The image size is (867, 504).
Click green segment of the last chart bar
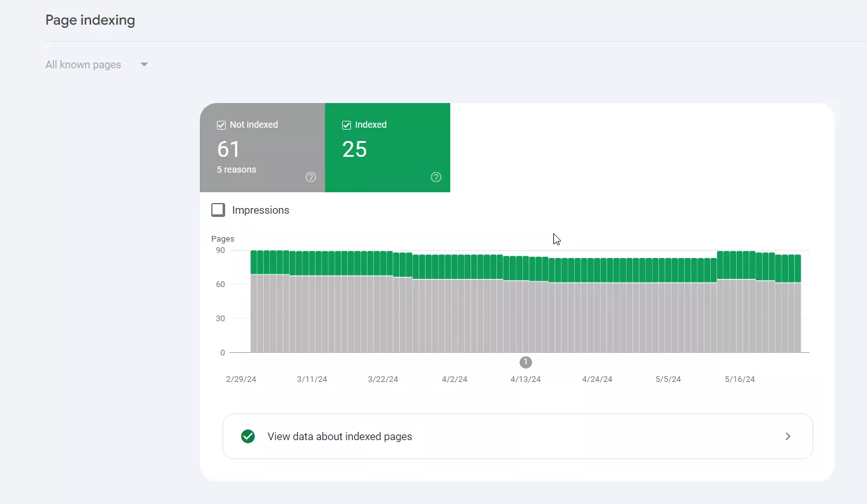797,269
